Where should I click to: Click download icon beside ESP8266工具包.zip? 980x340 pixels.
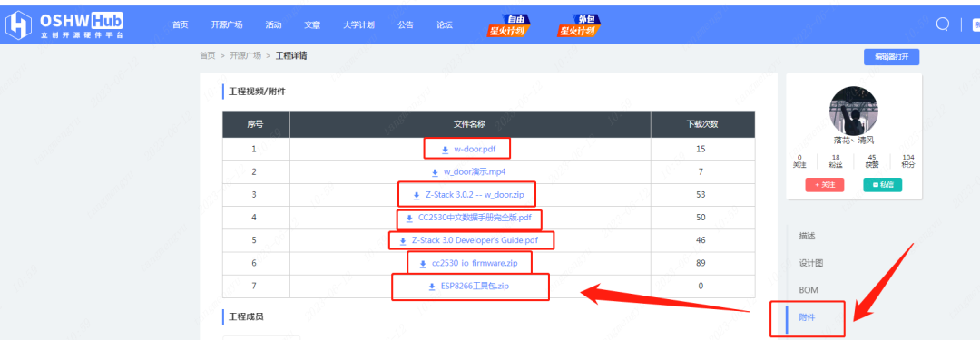tap(431, 287)
